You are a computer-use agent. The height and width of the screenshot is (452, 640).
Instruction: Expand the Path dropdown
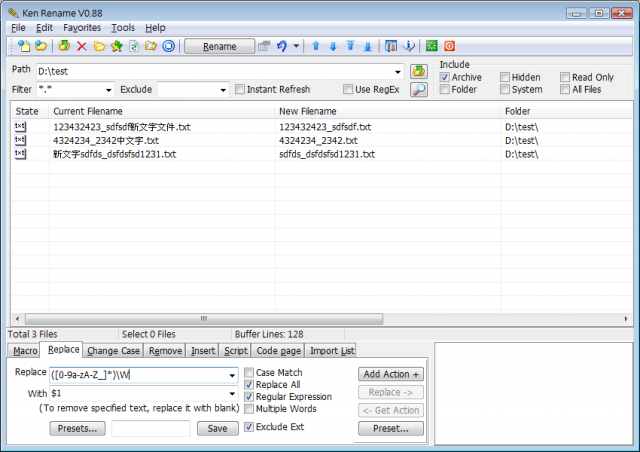pos(398,72)
